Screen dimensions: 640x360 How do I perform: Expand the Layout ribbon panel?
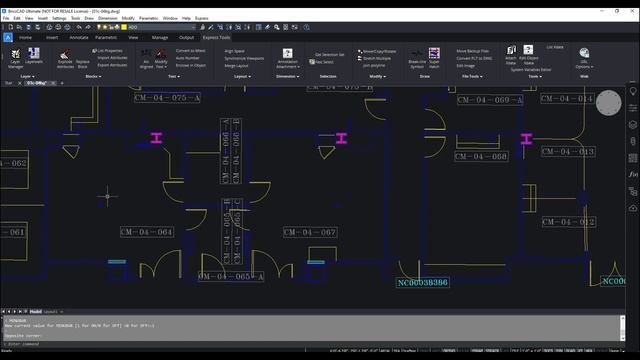[242, 76]
